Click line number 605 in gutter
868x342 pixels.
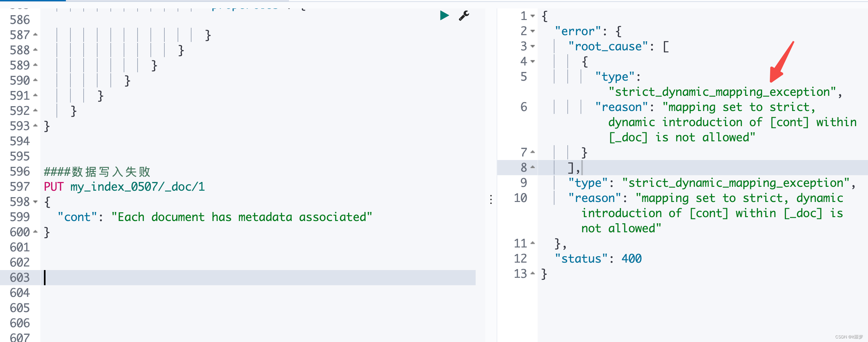pyautogui.click(x=20, y=308)
